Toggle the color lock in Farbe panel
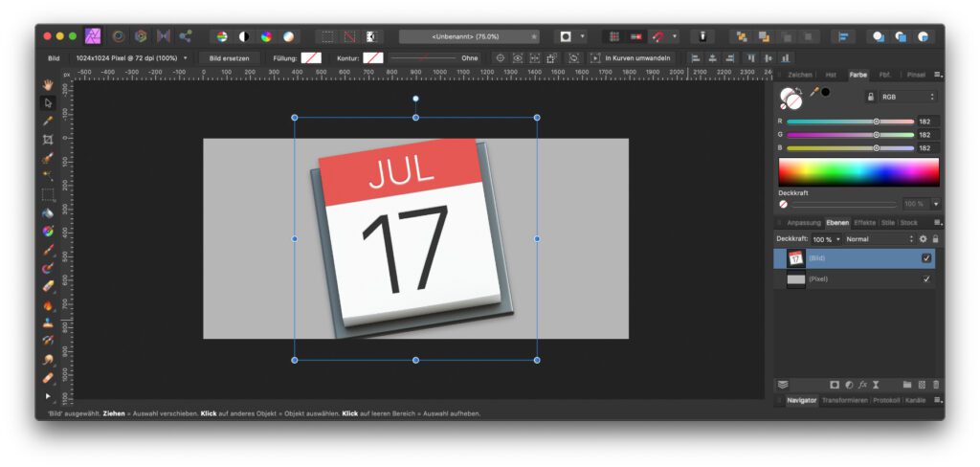980x467 pixels. 870,97
